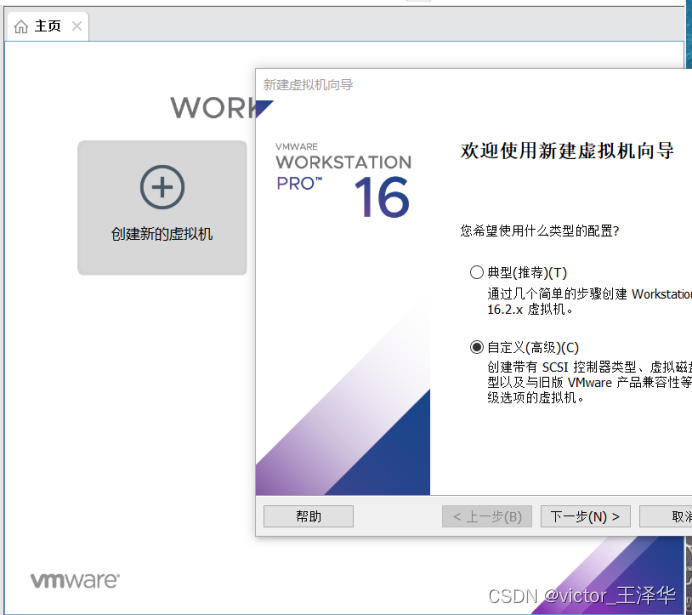Click the 您希望使用什么类型的配置? text
Image resolution: width=692 pixels, height=615 pixels.
540,230
